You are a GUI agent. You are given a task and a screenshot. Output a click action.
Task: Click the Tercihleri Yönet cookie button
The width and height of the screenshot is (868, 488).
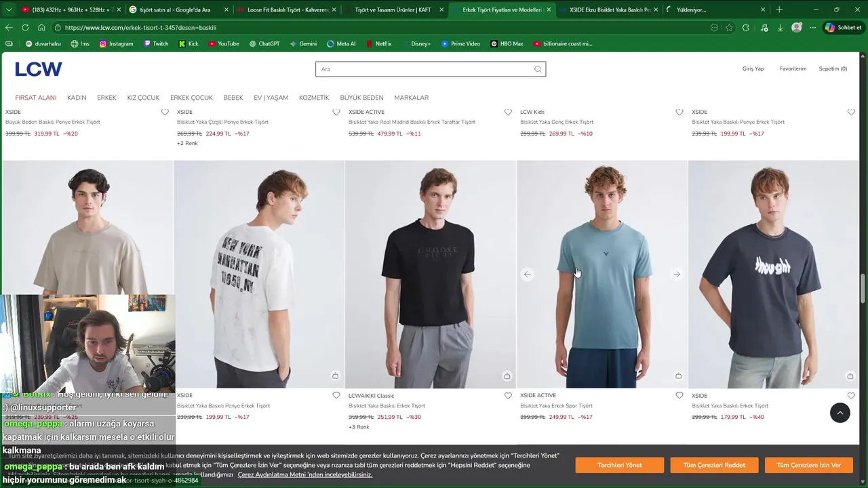[x=619, y=465]
